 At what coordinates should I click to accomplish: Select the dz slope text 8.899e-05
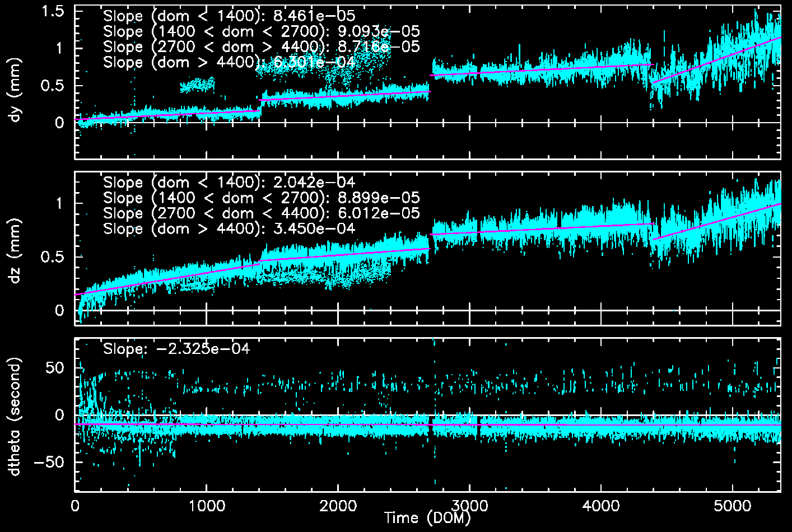379,198
